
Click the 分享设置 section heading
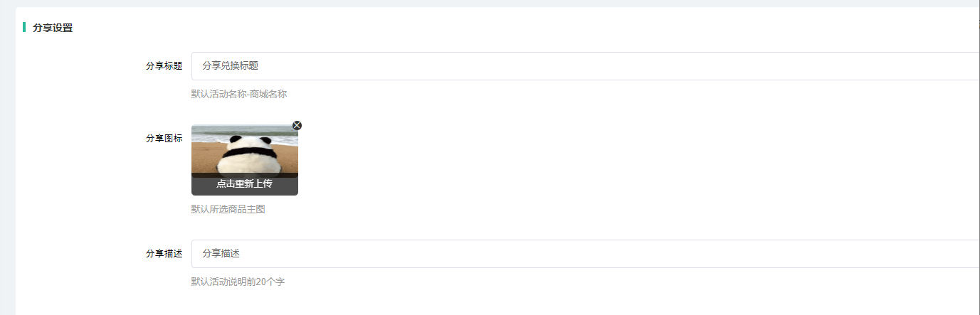(x=53, y=28)
